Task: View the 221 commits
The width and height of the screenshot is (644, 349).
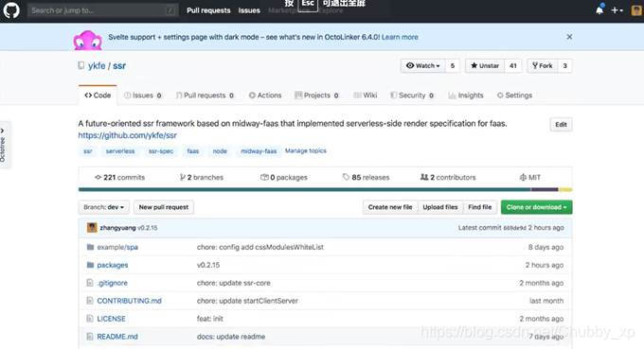Action: (120, 177)
